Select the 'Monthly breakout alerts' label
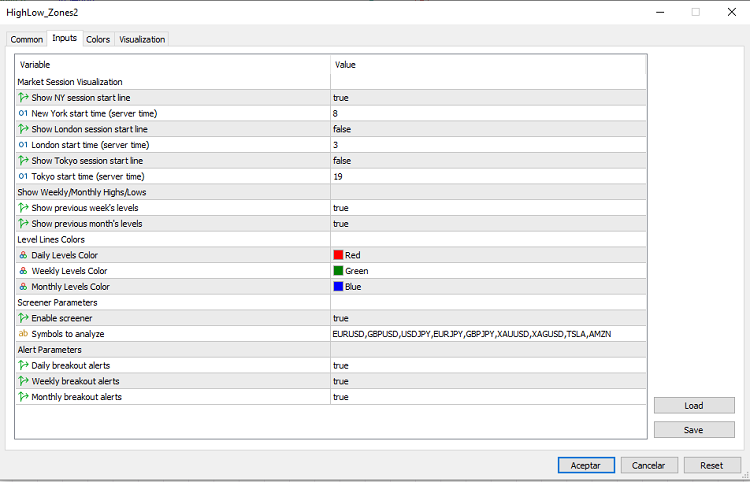The width and height of the screenshot is (750, 482). coord(77,397)
